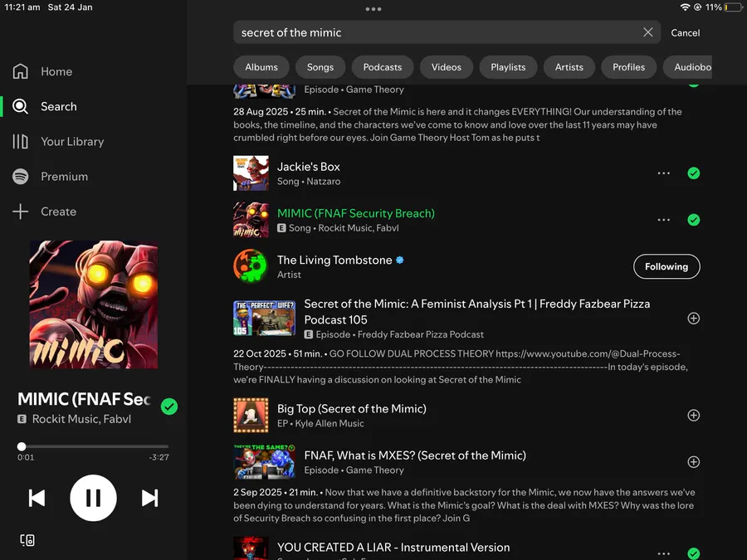Image resolution: width=747 pixels, height=560 pixels.
Task: Open Big Top (Secret of the Mimic) title
Action: (352, 408)
